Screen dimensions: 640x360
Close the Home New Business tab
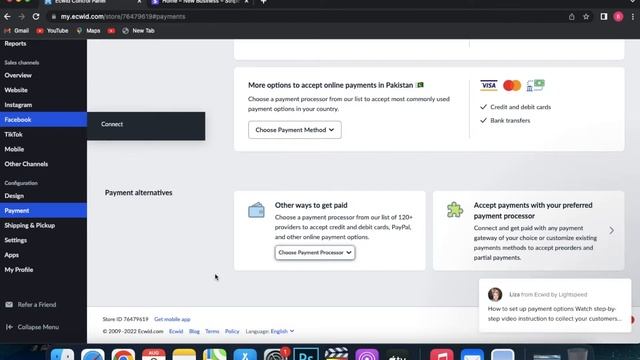click(x=246, y=2)
